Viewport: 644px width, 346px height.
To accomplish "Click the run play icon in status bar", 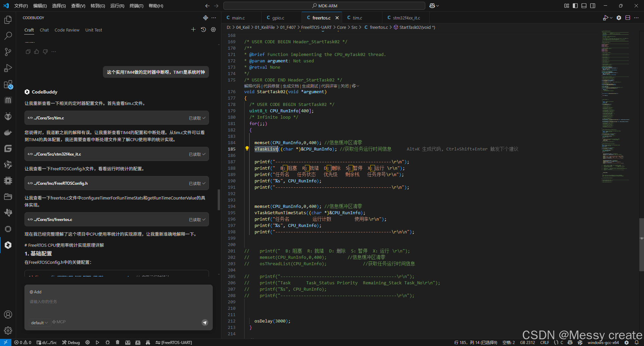I will pyautogui.click(x=98, y=342).
